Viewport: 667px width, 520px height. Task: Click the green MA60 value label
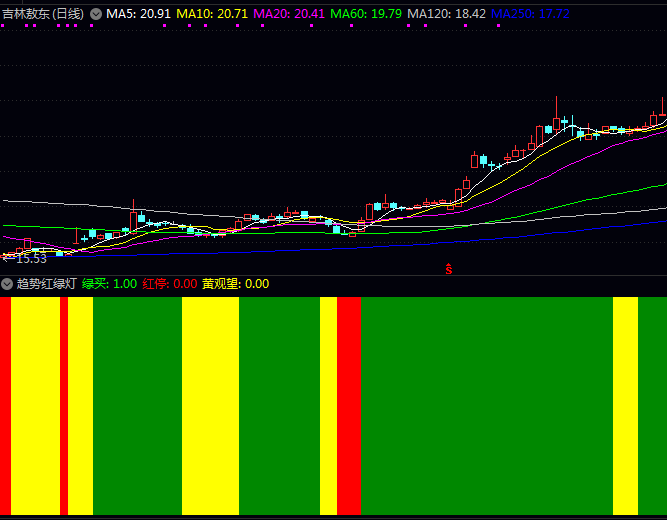(366, 14)
